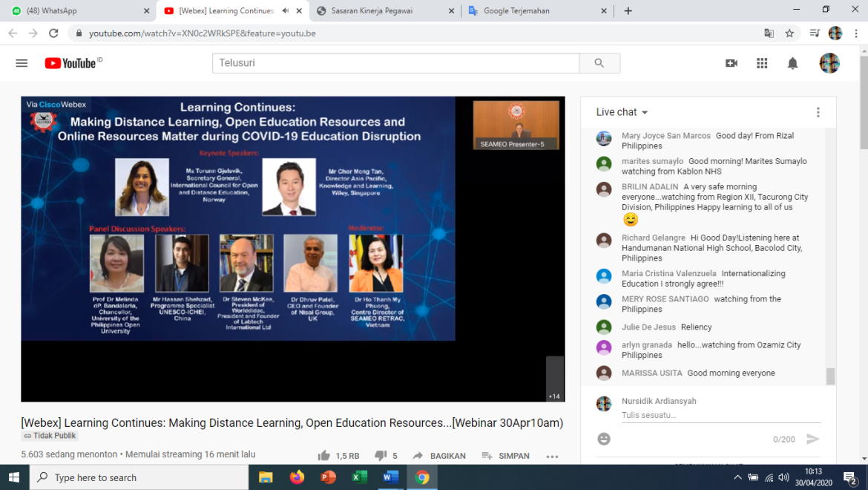Open live chat options via three-dot icon
This screenshot has height=490, width=868.
click(x=818, y=111)
